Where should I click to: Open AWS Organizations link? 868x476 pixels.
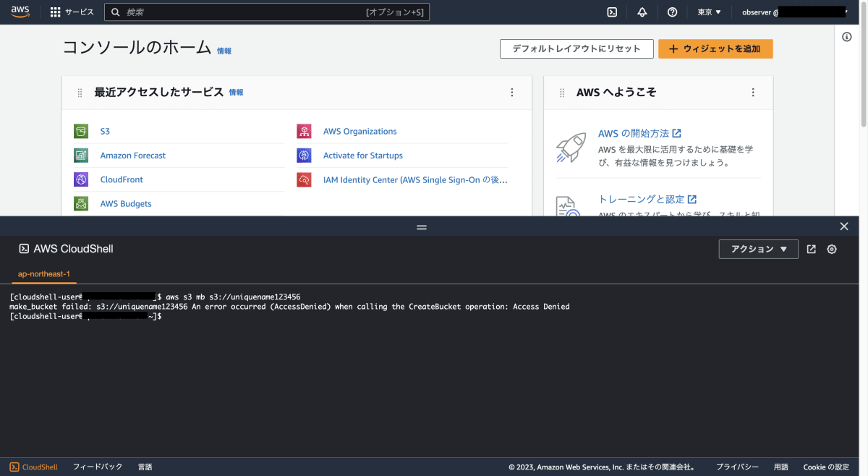tap(360, 132)
